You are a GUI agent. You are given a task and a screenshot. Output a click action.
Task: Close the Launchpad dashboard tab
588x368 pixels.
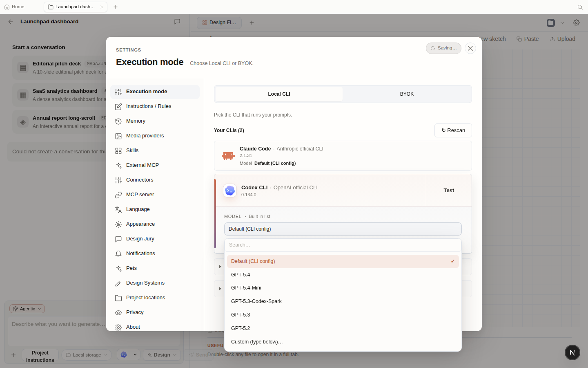pos(102,7)
